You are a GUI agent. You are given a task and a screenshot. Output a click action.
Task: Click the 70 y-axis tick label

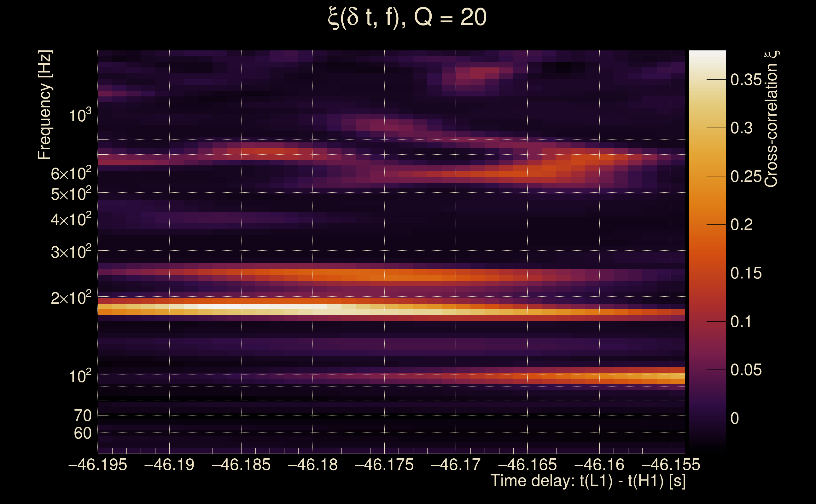pyautogui.click(x=82, y=416)
